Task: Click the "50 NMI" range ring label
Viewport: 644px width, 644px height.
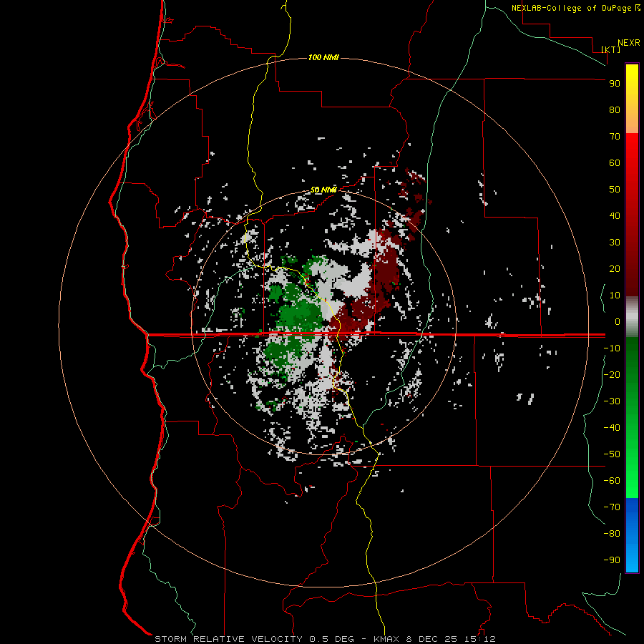Action: pos(323,190)
